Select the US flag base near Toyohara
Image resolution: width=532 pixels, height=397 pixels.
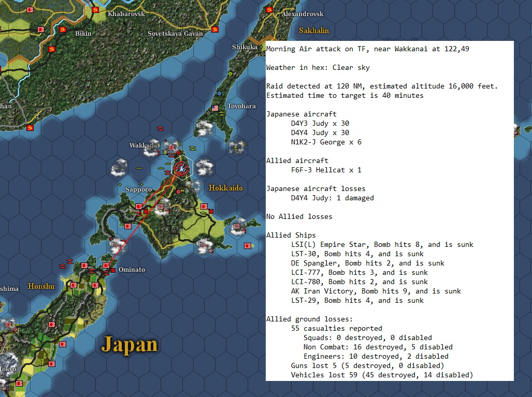(x=215, y=108)
